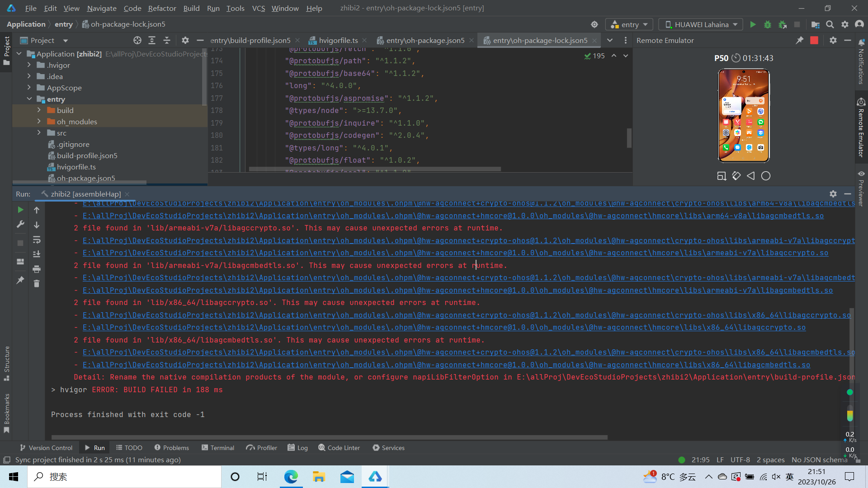Close the oh-package-lock.json5 tab
Image resolution: width=868 pixels, height=488 pixels.
pyautogui.click(x=594, y=41)
